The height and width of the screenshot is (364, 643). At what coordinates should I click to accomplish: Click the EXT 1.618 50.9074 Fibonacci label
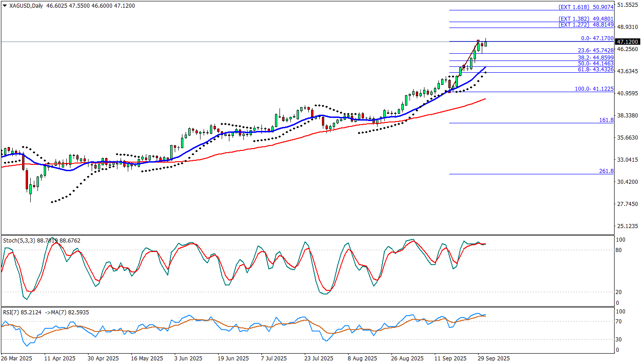pos(586,7)
